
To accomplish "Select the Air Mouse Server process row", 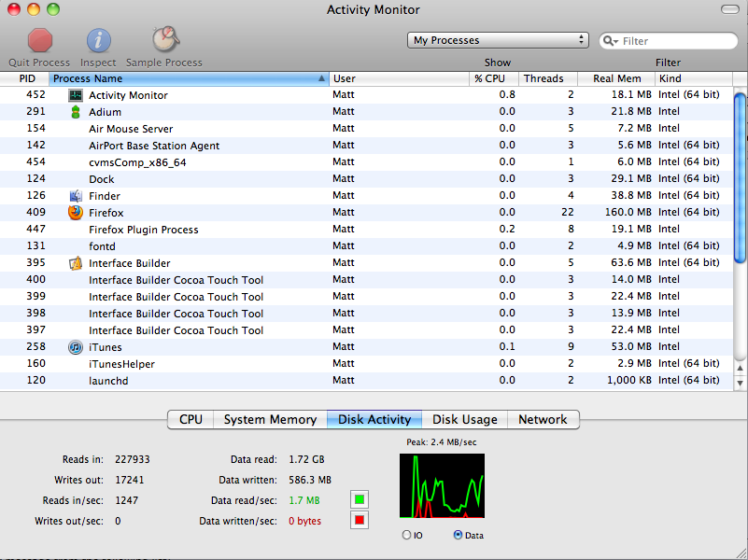I will [x=366, y=129].
